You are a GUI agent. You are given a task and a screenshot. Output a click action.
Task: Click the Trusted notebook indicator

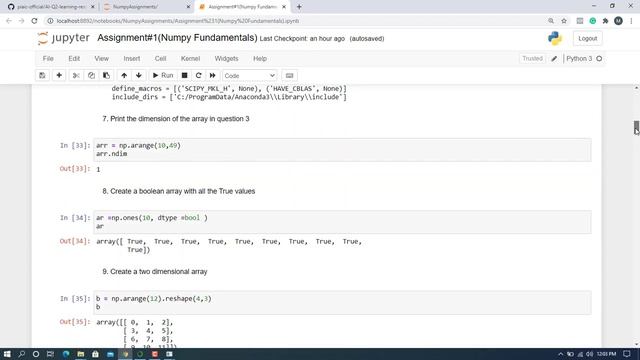click(532, 58)
